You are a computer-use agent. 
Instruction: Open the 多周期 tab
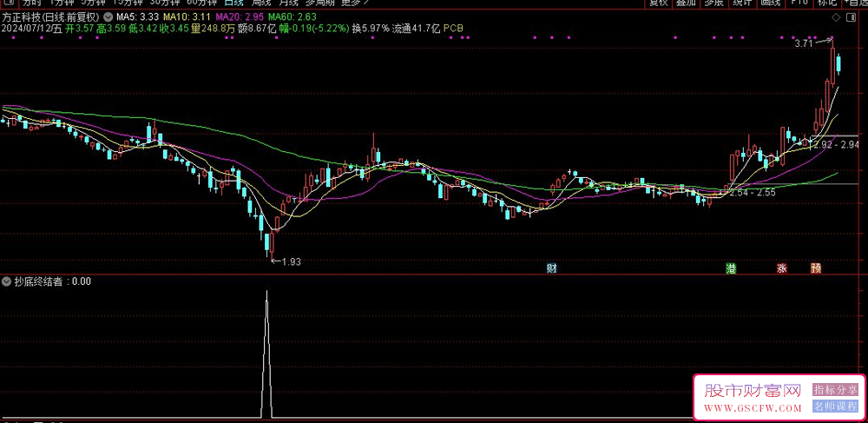click(x=320, y=3)
